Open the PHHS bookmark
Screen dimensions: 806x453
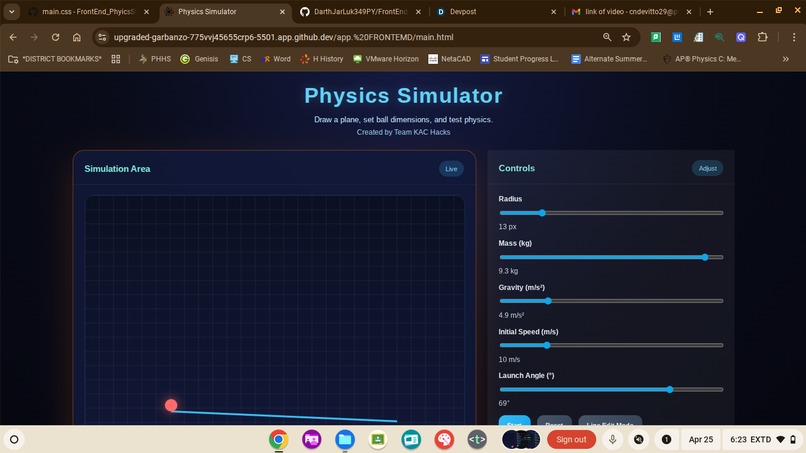(155, 59)
